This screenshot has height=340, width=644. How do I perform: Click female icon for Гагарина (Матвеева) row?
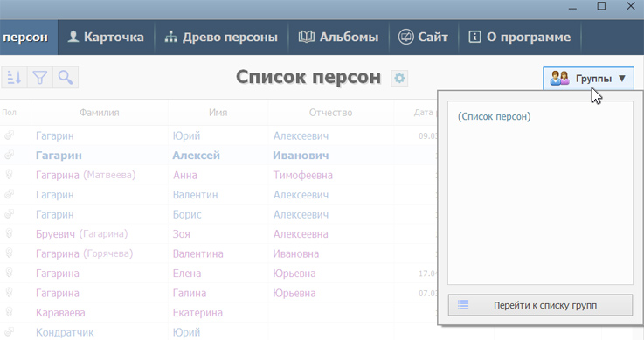coord(9,175)
